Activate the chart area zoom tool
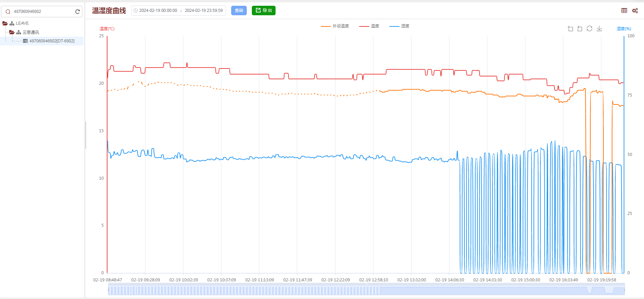644x299 pixels. [570, 29]
